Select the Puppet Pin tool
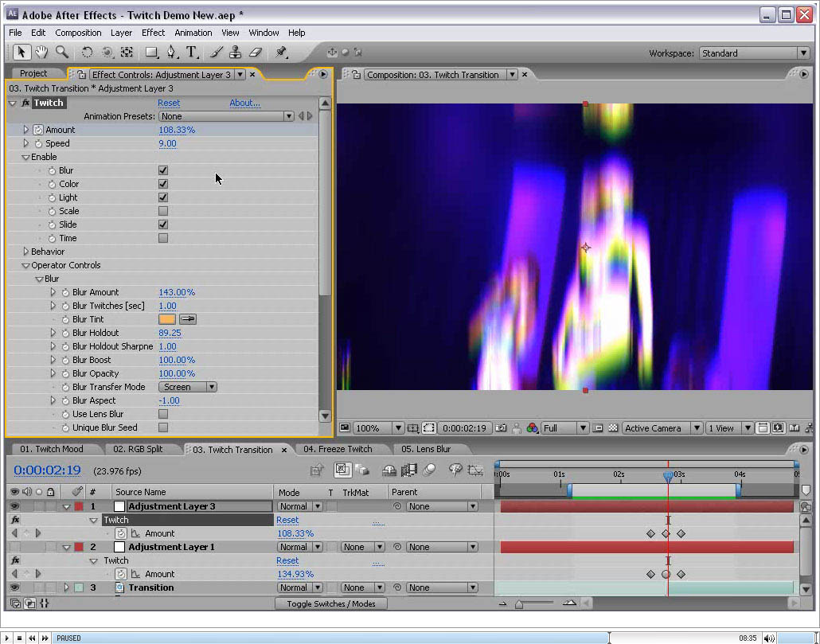This screenshot has width=820, height=644. [280, 53]
